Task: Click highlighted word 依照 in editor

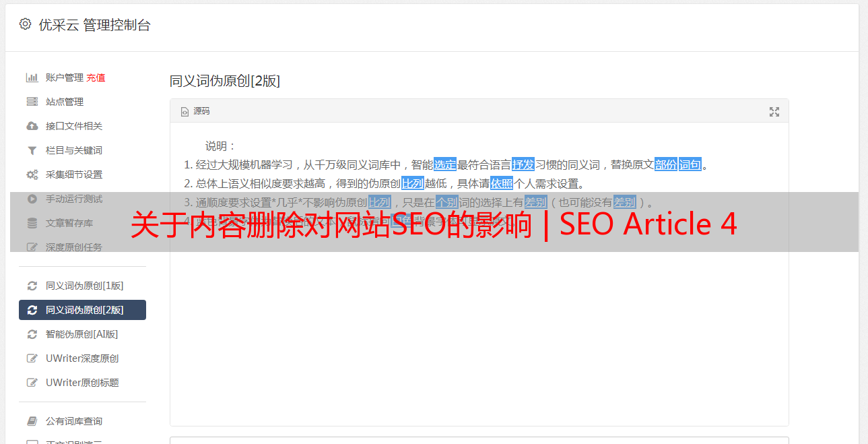Action: [x=502, y=183]
